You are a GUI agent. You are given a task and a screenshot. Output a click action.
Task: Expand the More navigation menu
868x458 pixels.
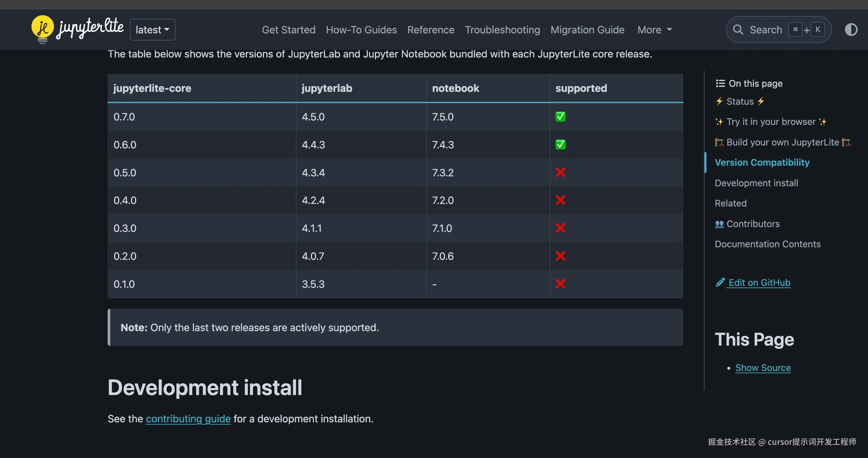coord(649,30)
